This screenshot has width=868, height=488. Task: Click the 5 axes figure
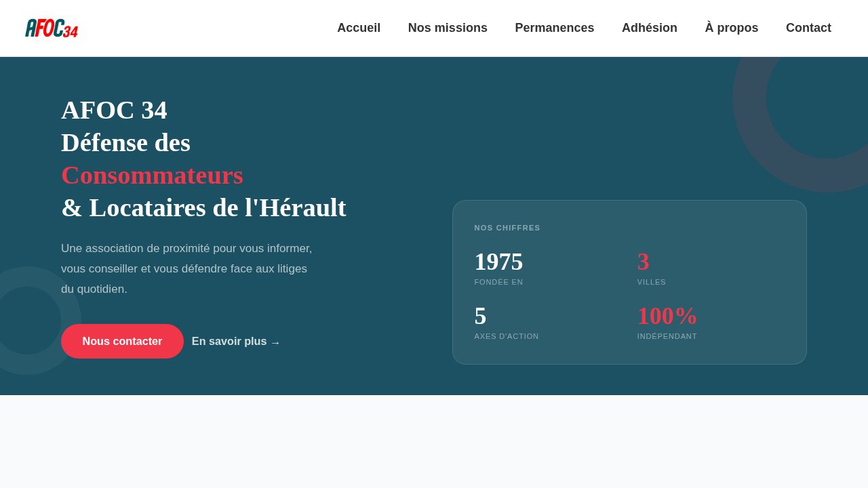point(480,316)
